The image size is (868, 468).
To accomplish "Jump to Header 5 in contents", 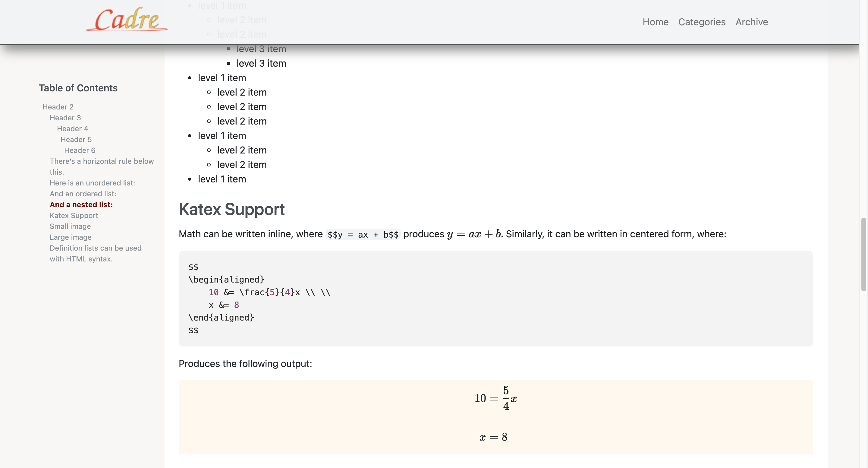I will [x=76, y=139].
